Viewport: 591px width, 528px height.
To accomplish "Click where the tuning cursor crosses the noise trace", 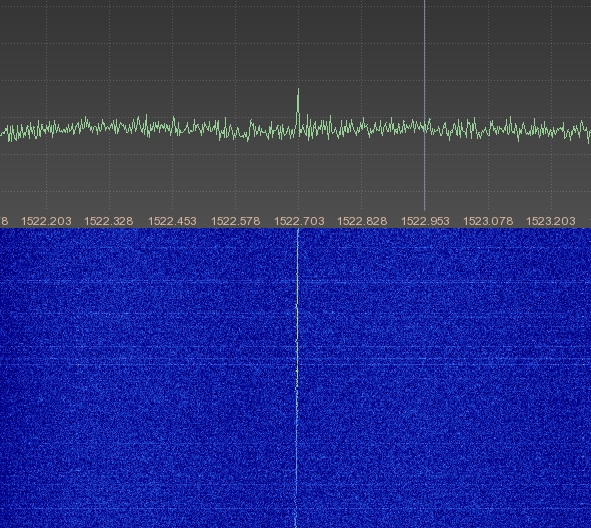I will coord(425,127).
